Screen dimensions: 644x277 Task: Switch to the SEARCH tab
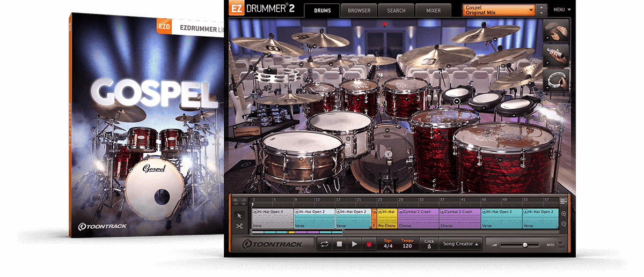396,10
